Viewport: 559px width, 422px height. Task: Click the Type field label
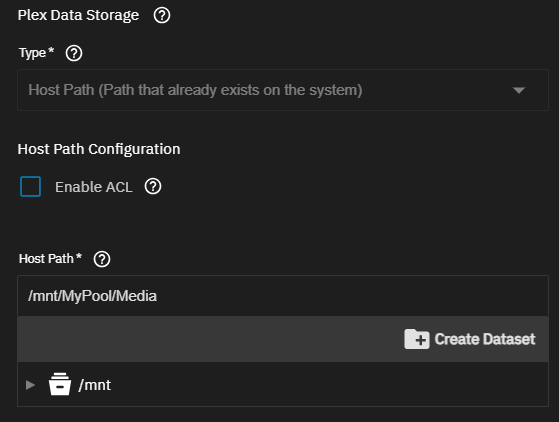pos(36,53)
